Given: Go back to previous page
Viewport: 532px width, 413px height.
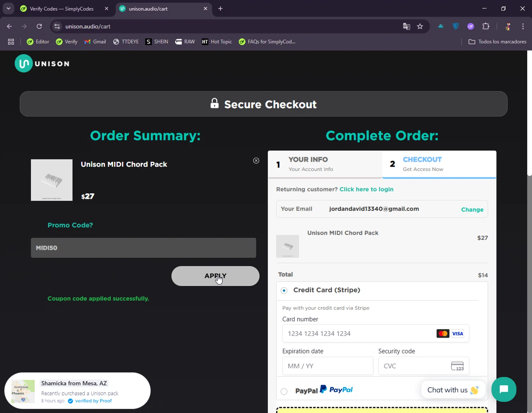Looking at the screenshot, I should (10, 26).
